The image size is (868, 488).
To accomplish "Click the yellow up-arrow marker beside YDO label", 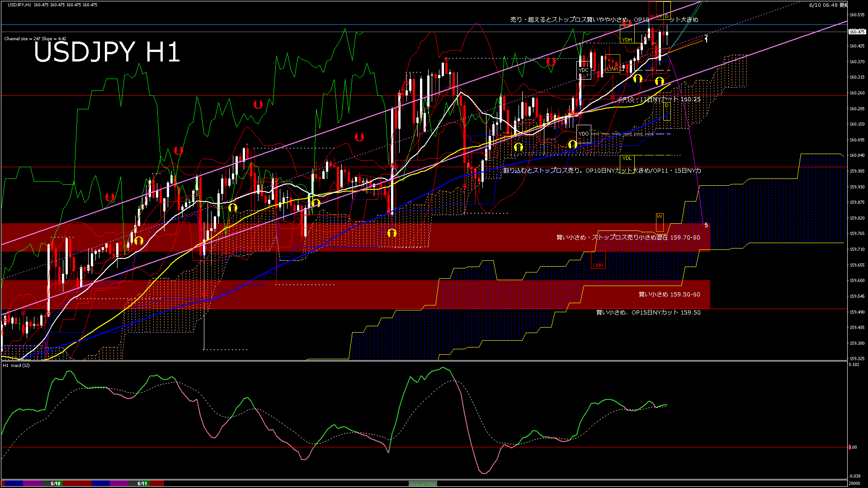I will pos(572,144).
